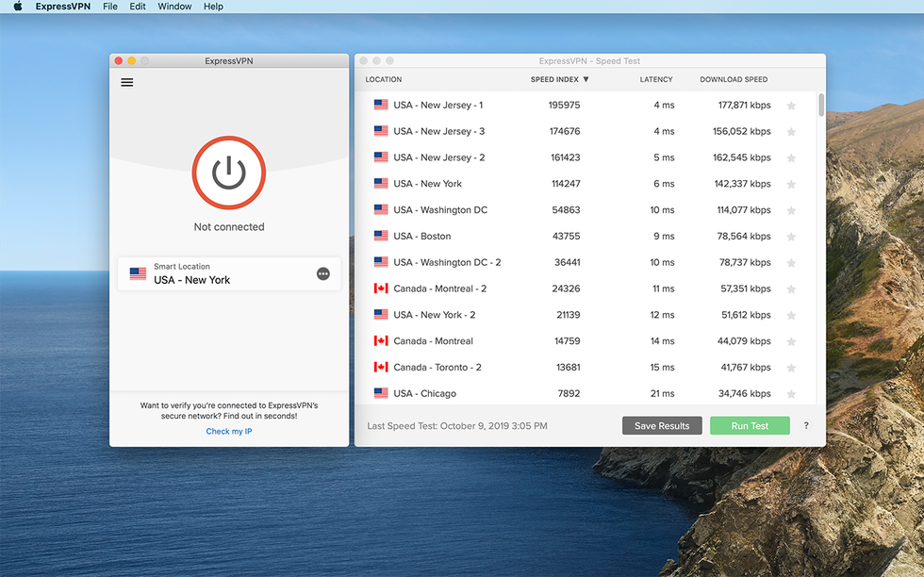Click the help question mark icon
This screenshot has height=577, width=924.
click(806, 425)
